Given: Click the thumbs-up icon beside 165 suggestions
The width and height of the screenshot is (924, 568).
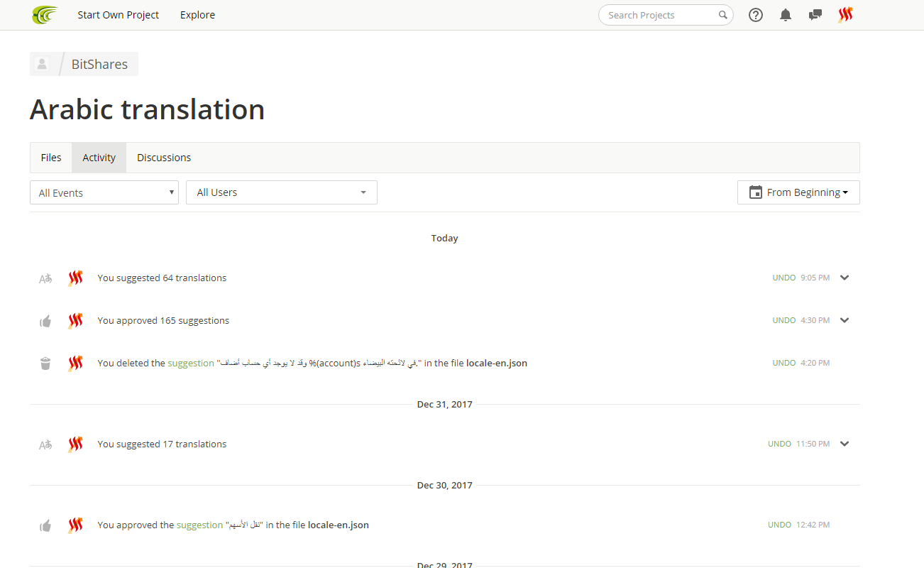Looking at the screenshot, I should [x=45, y=321].
